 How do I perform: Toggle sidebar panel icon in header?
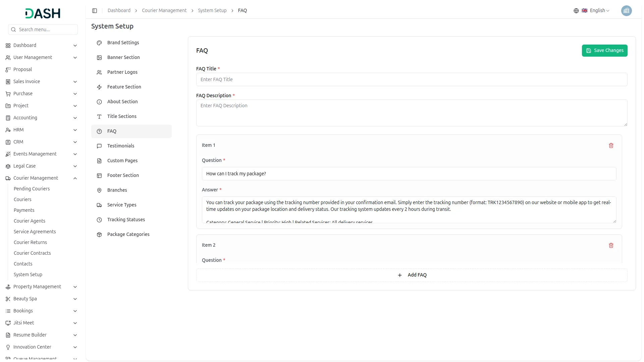click(x=95, y=11)
